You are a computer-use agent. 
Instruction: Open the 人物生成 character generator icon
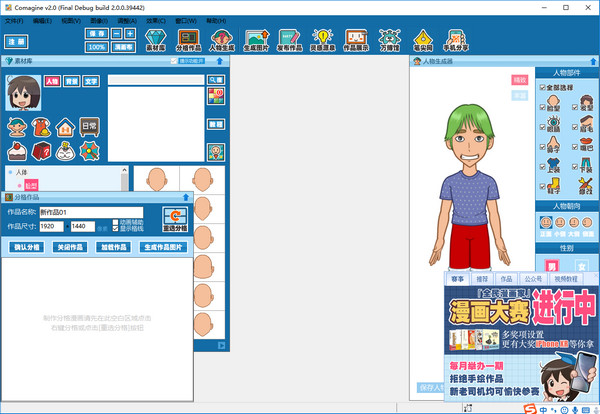(x=221, y=41)
